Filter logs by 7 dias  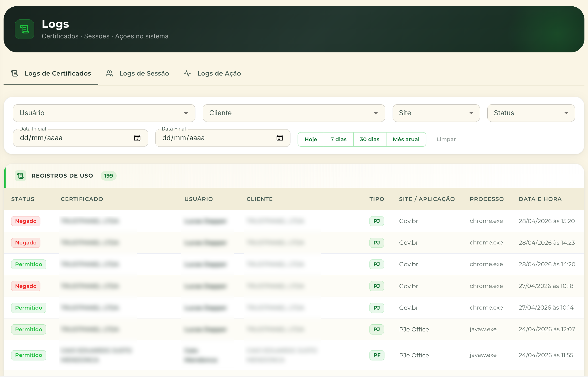click(338, 139)
